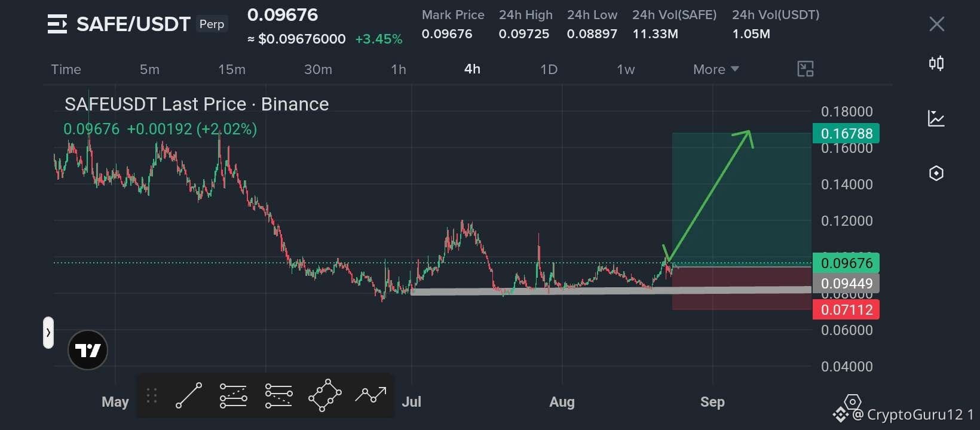Select the 15m timeframe

pos(232,69)
